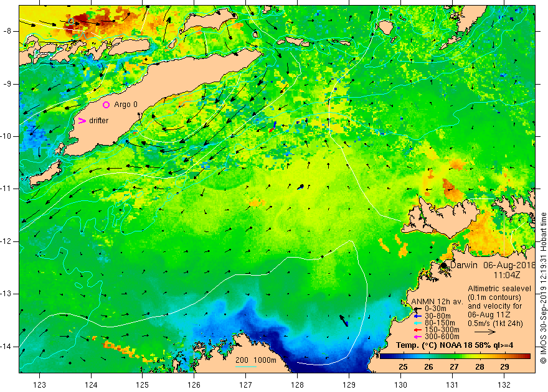Click the cyan 80-150m legend arrow
This screenshot has height=392, width=548.
pos(417,323)
